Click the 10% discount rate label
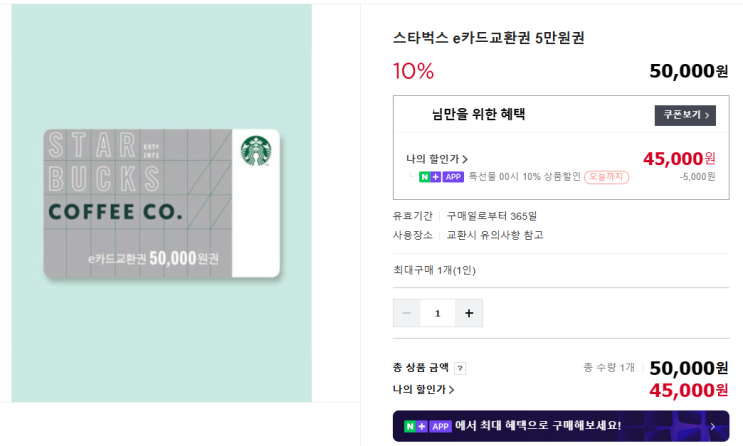Image resolution: width=743 pixels, height=446 pixels. click(x=414, y=71)
